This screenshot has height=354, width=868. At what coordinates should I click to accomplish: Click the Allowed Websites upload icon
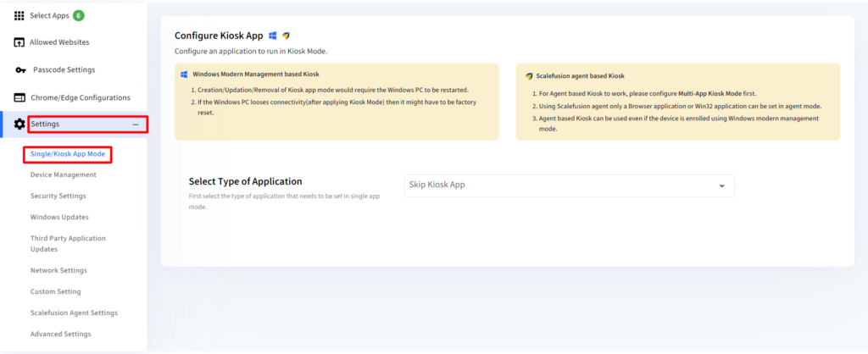click(19, 42)
